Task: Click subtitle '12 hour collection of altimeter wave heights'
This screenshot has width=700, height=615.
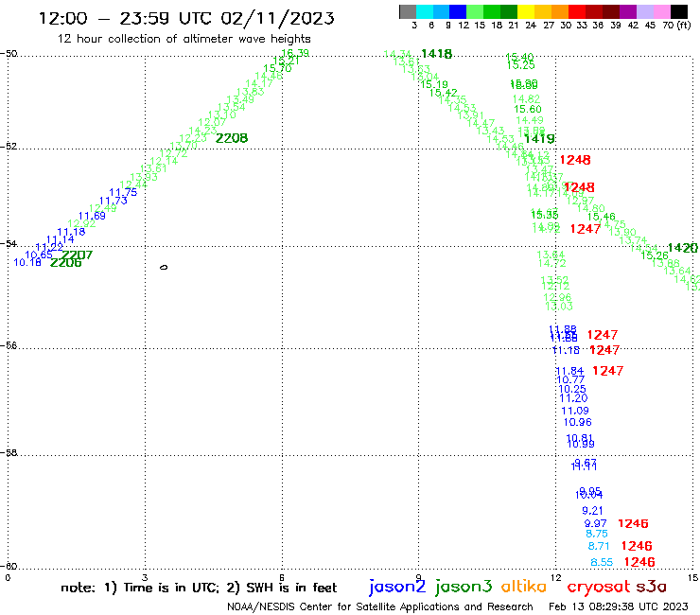Action: (x=184, y=39)
